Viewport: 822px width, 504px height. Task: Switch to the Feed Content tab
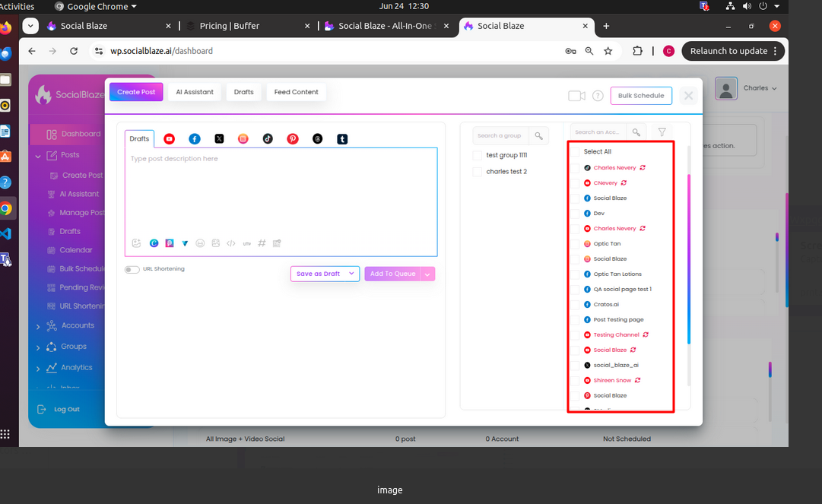(297, 92)
